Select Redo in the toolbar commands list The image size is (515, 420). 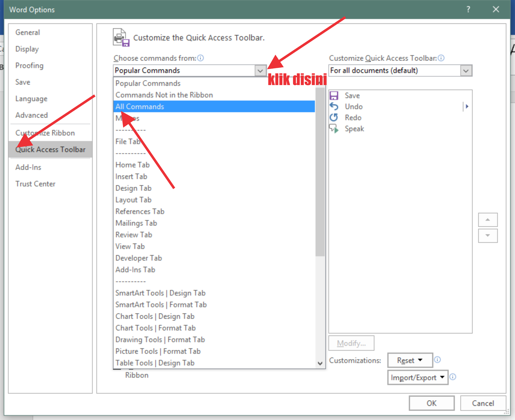point(400,118)
